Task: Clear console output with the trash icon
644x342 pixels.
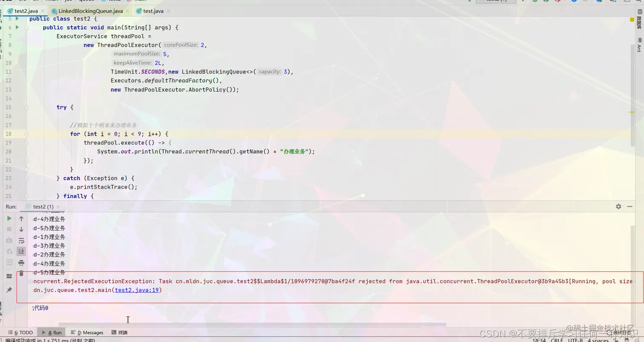Action: click(21, 274)
